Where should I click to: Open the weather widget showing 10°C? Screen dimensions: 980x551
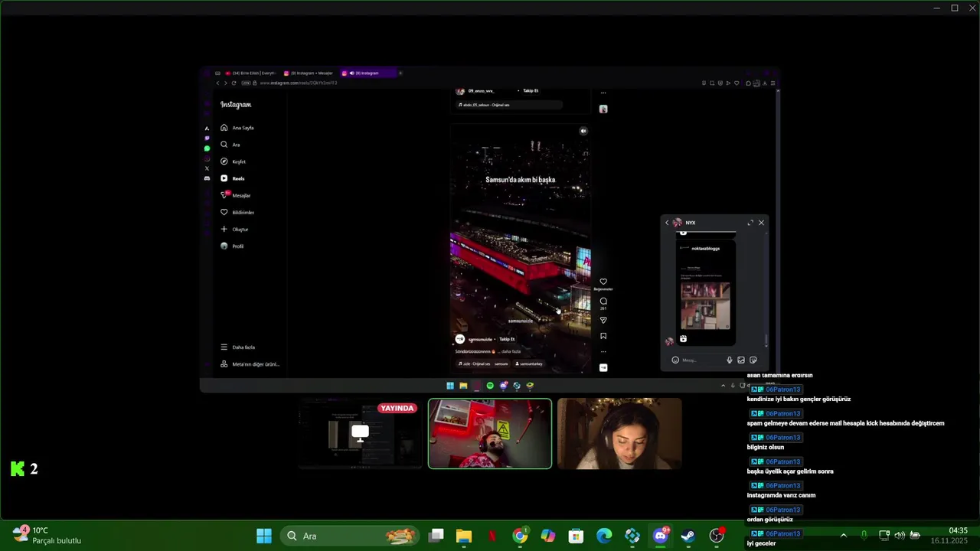47,536
